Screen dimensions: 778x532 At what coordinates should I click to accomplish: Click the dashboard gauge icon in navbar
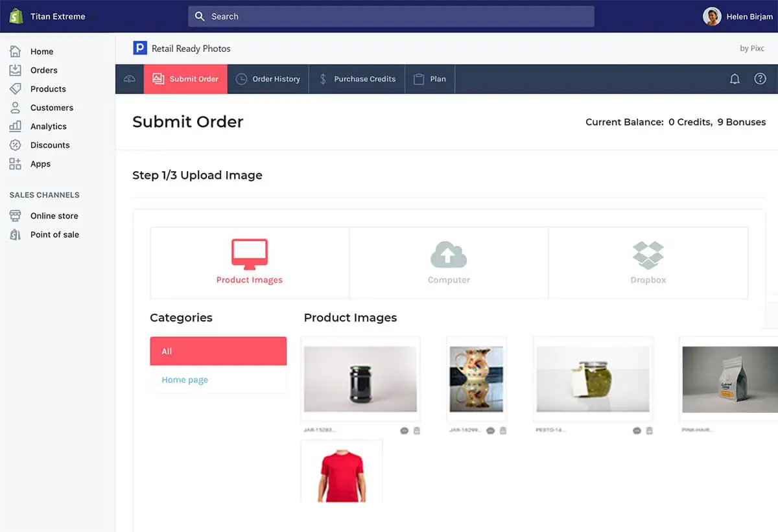(x=130, y=79)
